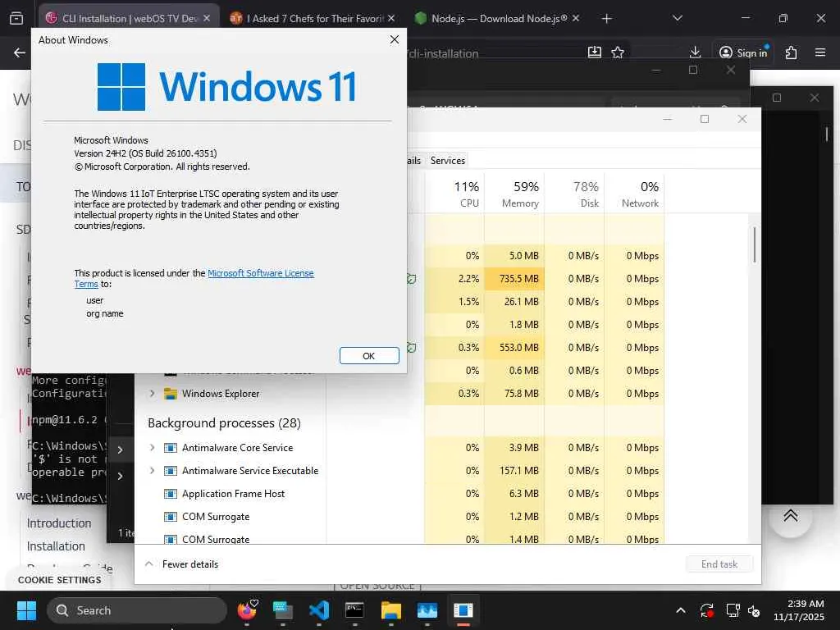Click the scroll-to-top button on the webpage

(790, 516)
